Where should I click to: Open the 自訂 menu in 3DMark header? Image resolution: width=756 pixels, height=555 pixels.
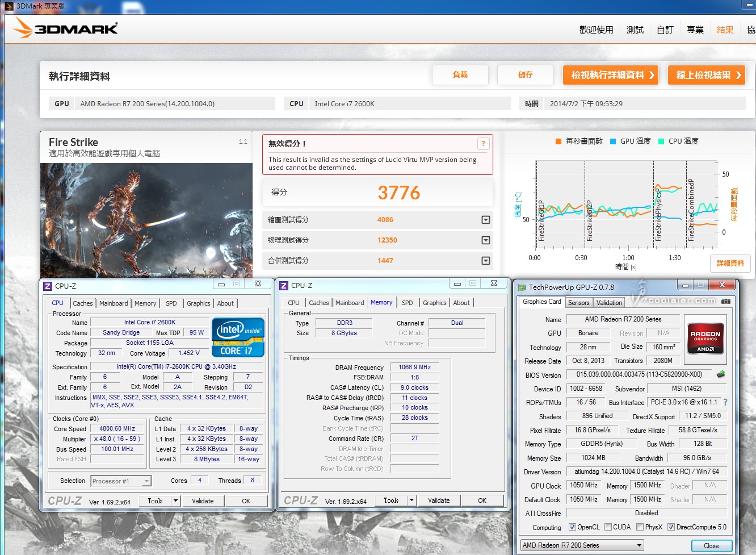pos(665,30)
